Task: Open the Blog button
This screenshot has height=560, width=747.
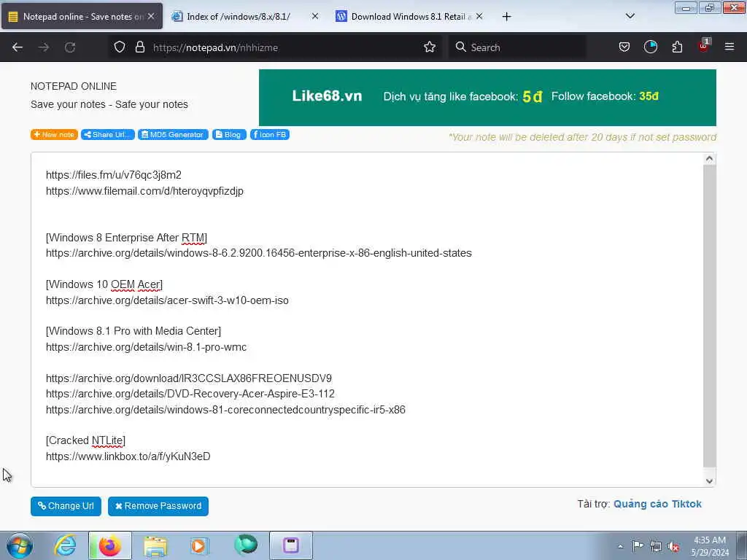Action: [x=229, y=135]
